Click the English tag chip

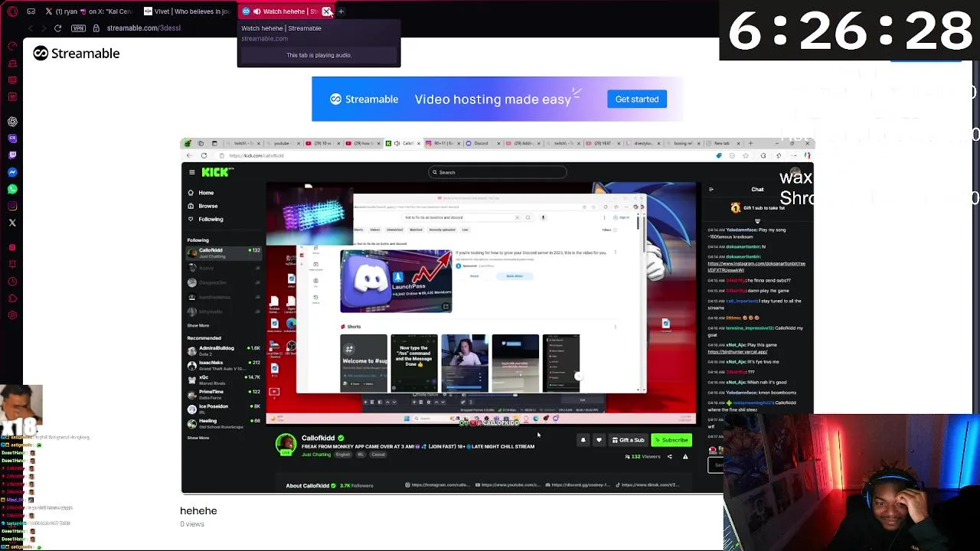pos(343,455)
